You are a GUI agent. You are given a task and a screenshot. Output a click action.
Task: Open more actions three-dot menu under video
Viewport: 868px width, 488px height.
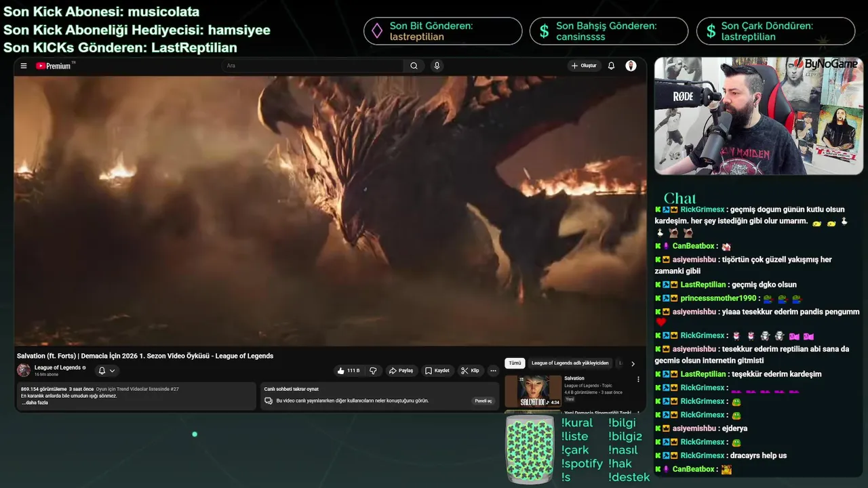[493, 371]
